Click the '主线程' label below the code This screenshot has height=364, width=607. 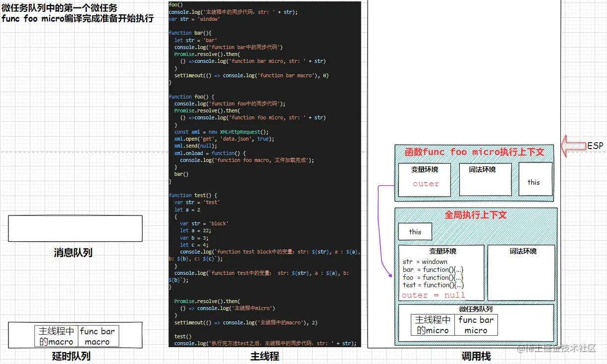click(265, 356)
